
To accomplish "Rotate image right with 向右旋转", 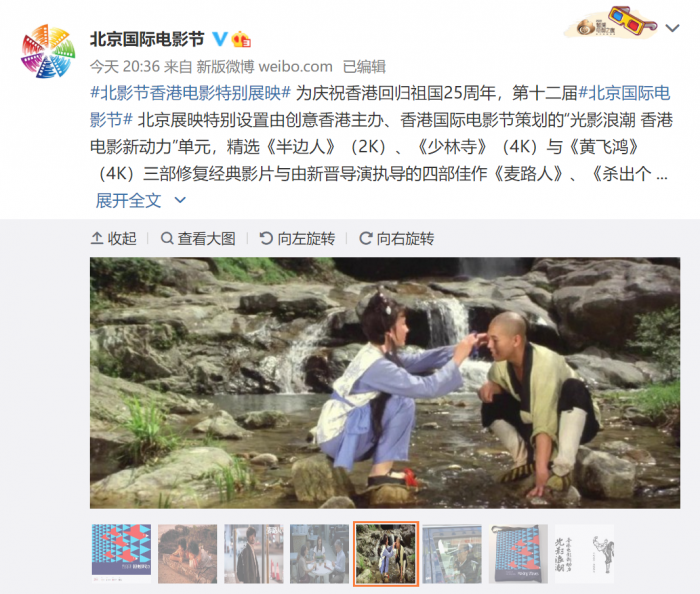I will [396, 239].
